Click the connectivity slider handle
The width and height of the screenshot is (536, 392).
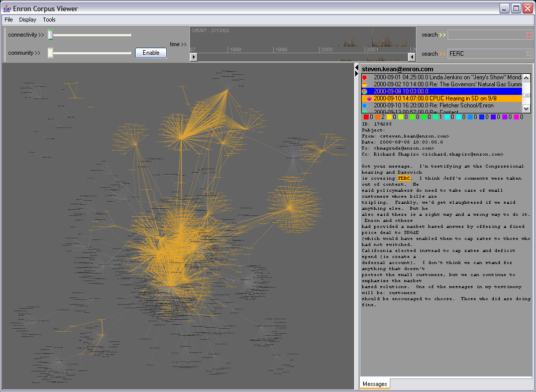(x=51, y=35)
